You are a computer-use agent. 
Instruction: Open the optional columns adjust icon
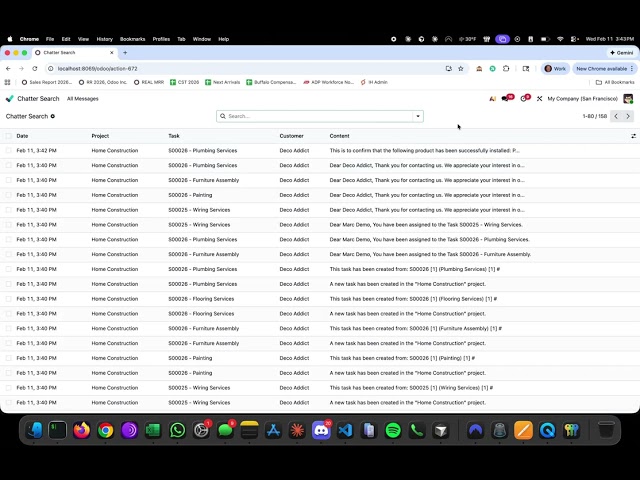tap(633, 136)
